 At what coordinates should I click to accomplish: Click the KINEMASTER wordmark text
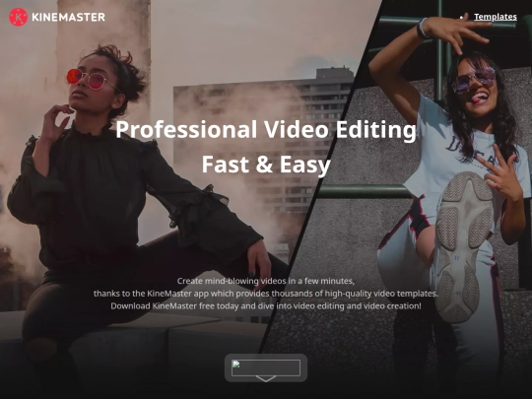click(69, 17)
